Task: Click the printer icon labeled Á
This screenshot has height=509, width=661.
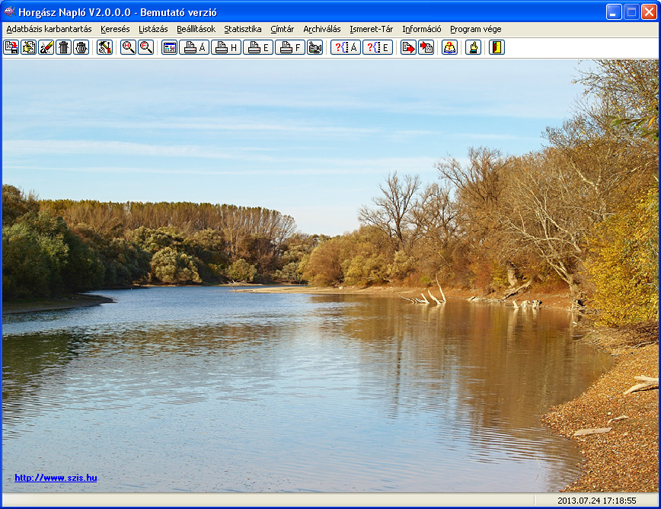Action: tap(194, 47)
